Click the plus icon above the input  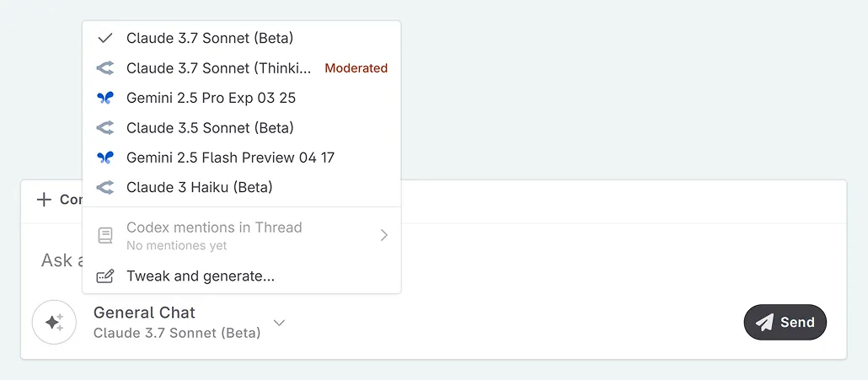[44, 200]
